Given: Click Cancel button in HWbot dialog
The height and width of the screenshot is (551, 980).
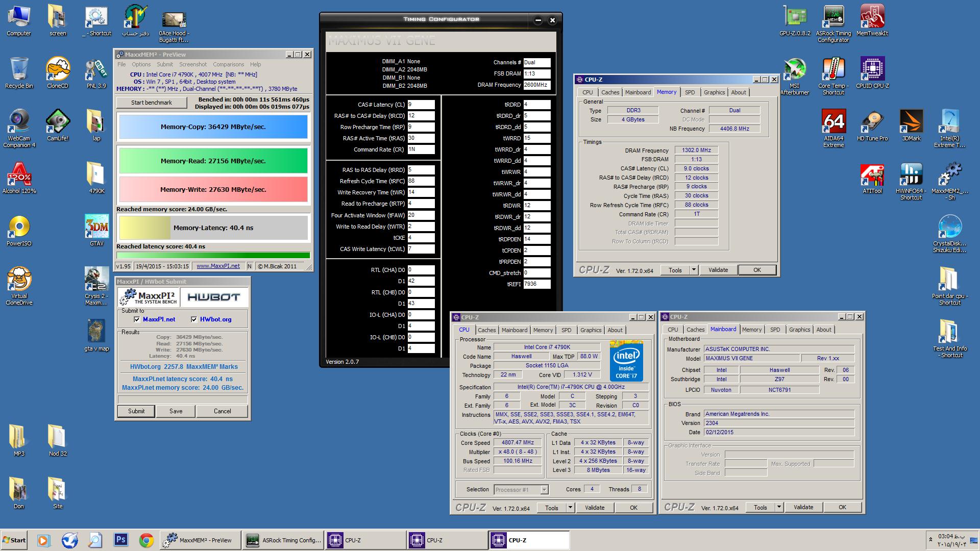Looking at the screenshot, I should pos(222,411).
